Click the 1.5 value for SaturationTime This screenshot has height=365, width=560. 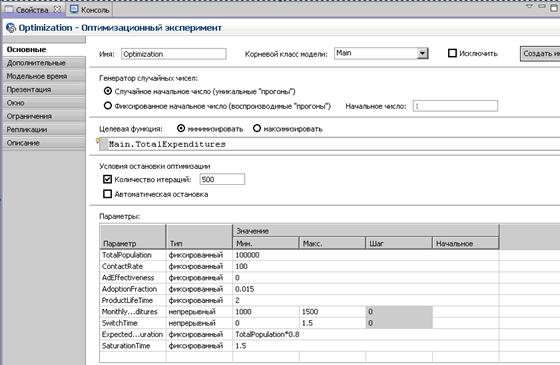pos(366,346)
